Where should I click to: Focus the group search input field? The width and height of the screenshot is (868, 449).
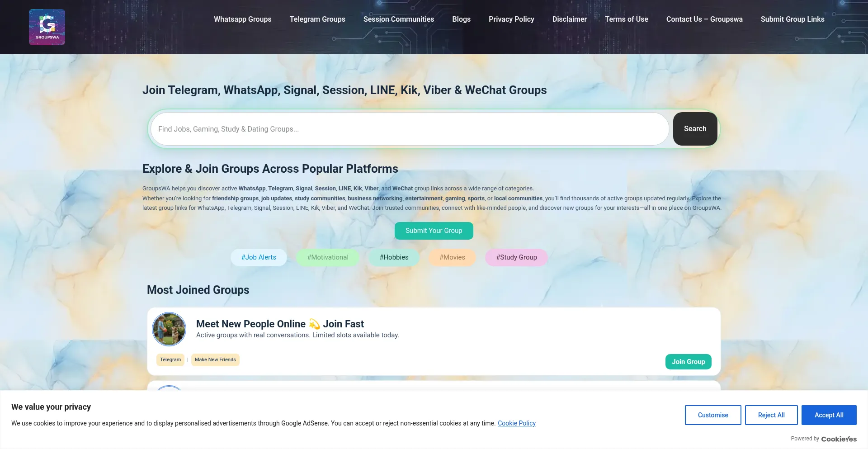tap(410, 129)
